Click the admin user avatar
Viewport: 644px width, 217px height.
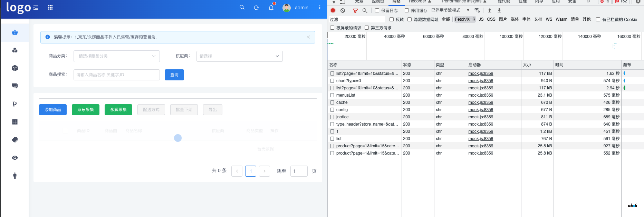coord(287,8)
